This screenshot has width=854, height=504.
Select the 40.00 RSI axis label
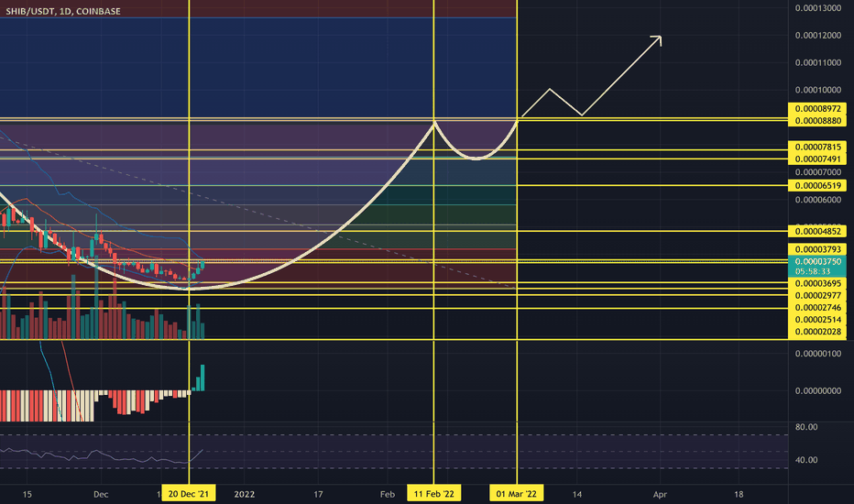point(806,460)
